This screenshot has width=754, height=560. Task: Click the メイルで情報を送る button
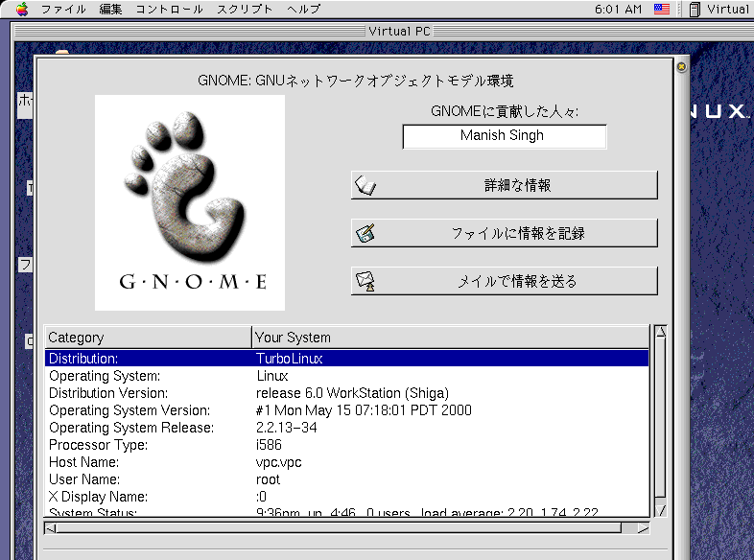pos(504,281)
